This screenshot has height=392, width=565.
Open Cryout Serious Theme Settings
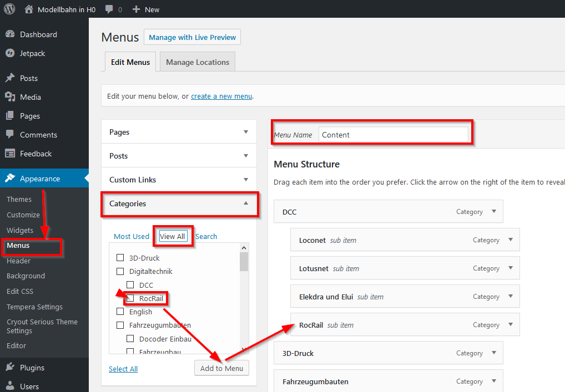42,326
